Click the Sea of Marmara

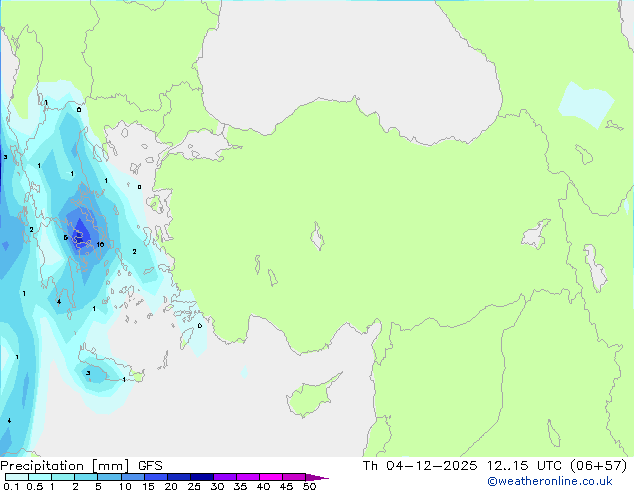point(204,145)
